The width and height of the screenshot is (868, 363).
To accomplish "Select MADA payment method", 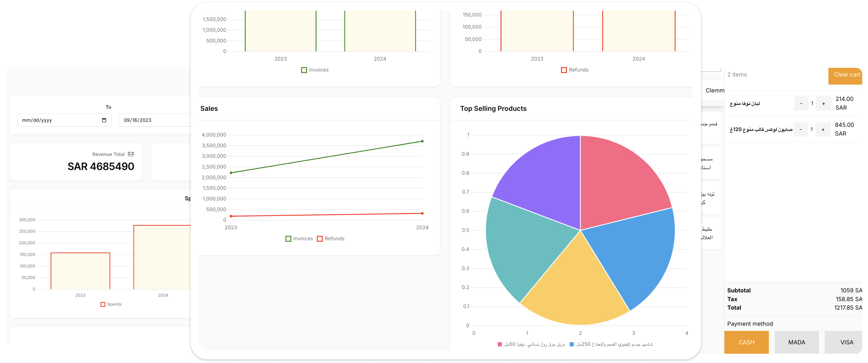I will pyautogui.click(x=797, y=342).
